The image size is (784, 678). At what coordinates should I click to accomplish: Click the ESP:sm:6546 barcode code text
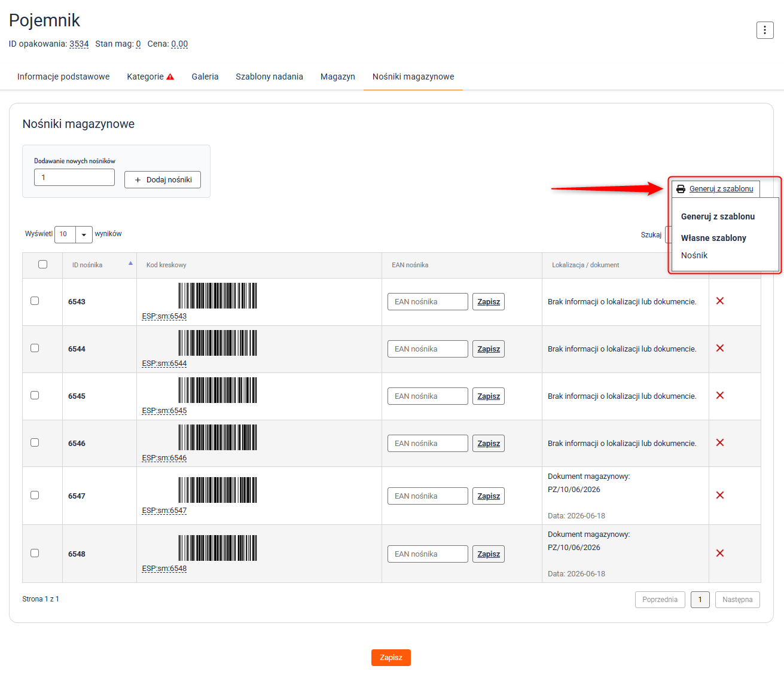click(164, 458)
